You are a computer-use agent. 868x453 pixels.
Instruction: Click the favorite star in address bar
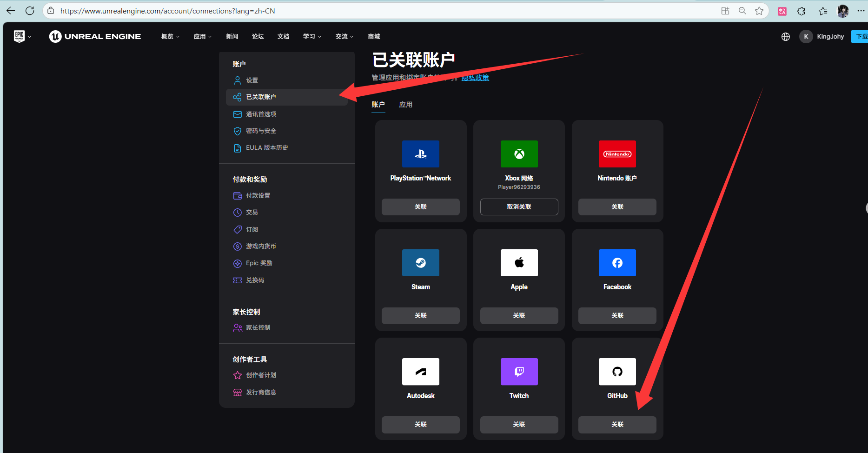click(759, 11)
